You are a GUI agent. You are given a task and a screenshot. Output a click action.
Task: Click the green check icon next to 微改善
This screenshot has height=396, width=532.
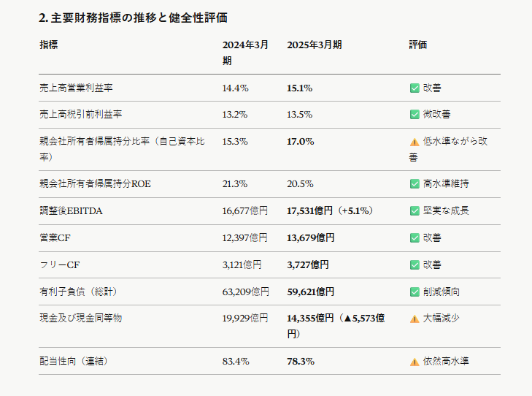coord(415,115)
